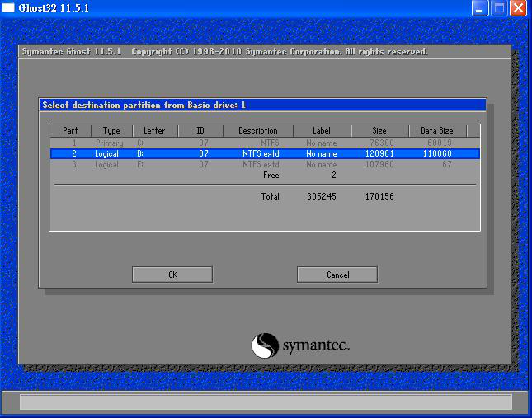532x418 pixels.
Task: Click the Letter column header
Action: [x=155, y=130]
